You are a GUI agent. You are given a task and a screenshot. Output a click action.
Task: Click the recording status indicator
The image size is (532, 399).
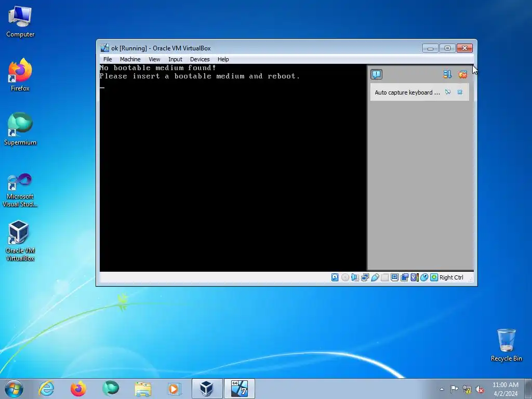404,277
